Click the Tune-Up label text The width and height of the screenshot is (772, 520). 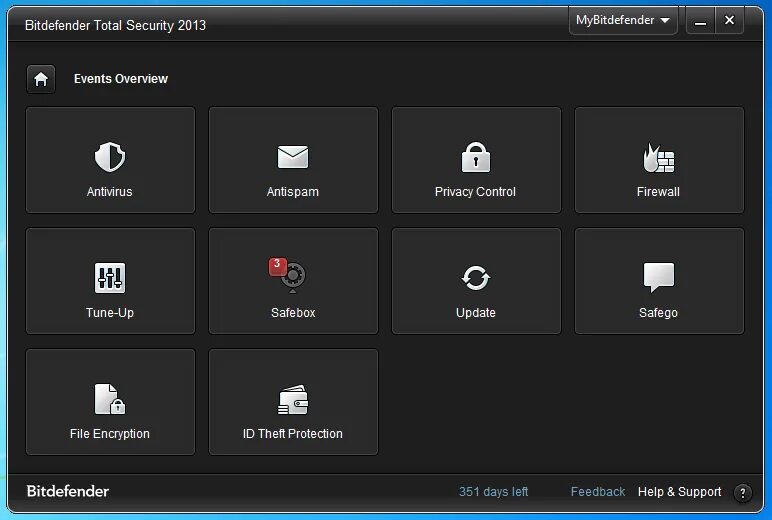pyautogui.click(x=110, y=313)
